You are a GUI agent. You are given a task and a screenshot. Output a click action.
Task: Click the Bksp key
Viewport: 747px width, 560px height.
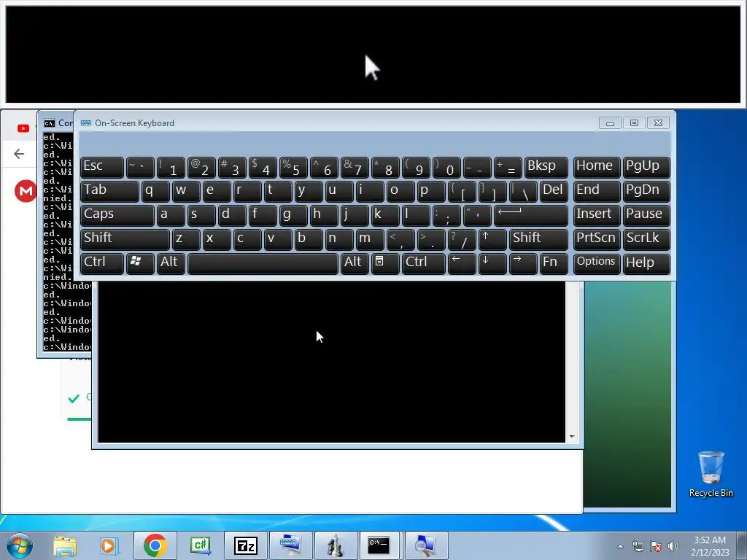pos(546,167)
